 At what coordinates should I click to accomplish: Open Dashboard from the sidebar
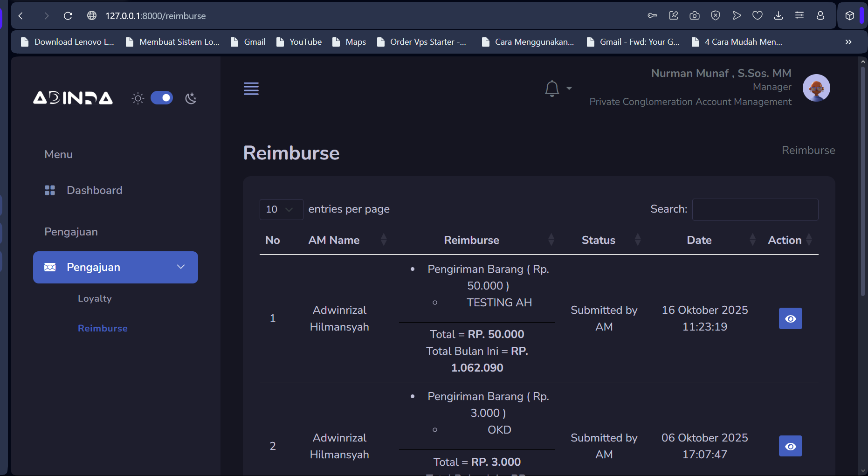94,190
